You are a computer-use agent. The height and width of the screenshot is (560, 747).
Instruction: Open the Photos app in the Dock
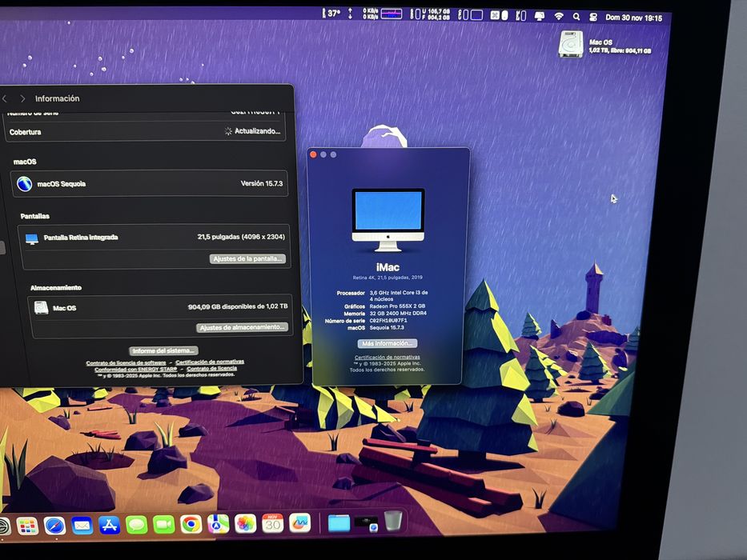pyautogui.click(x=245, y=524)
